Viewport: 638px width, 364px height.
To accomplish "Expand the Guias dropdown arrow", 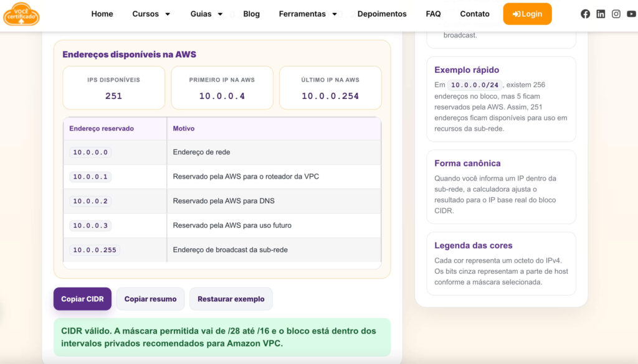I will (x=220, y=14).
